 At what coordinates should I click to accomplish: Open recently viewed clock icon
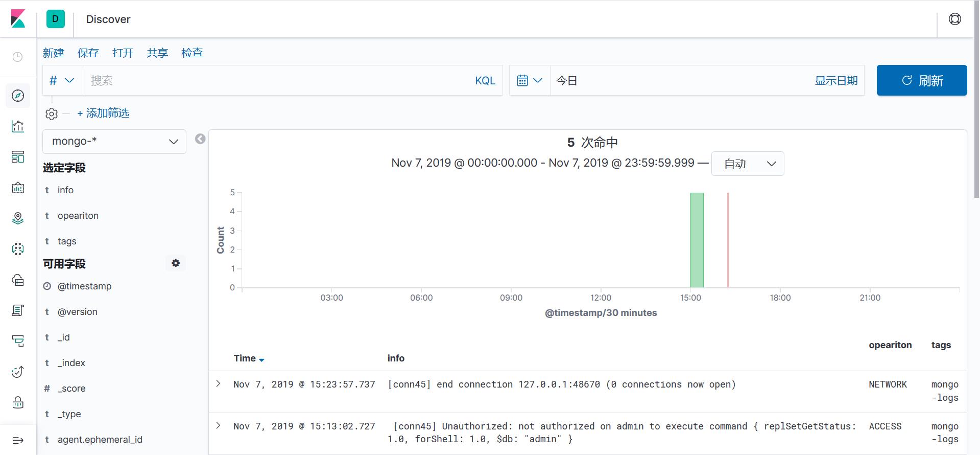[18, 57]
